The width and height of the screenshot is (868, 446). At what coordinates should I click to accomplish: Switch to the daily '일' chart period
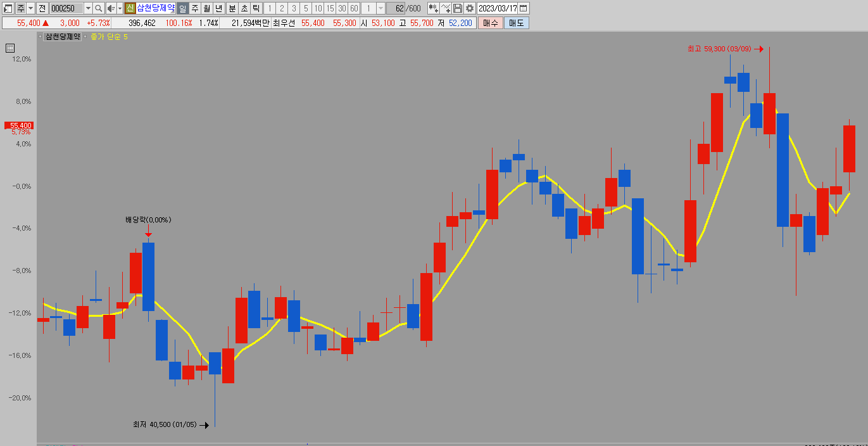[x=182, y=8]
